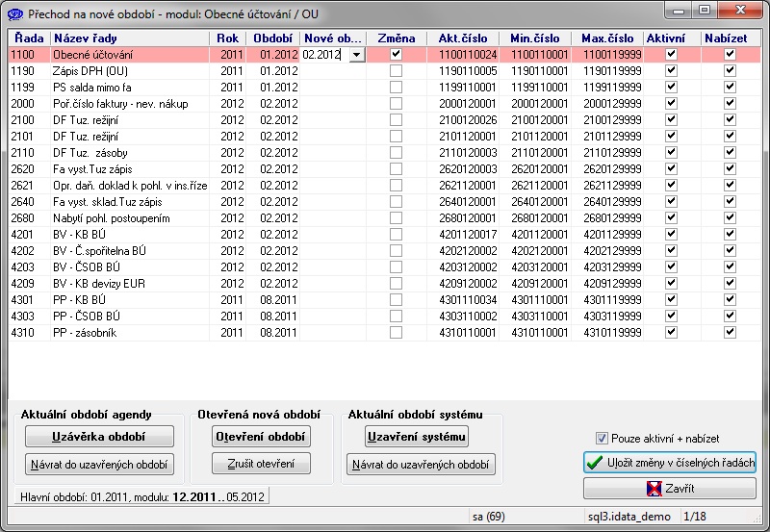Toggle Aktivní checkbox for row 4201 BV - KB BÚ

coord(671,234)
